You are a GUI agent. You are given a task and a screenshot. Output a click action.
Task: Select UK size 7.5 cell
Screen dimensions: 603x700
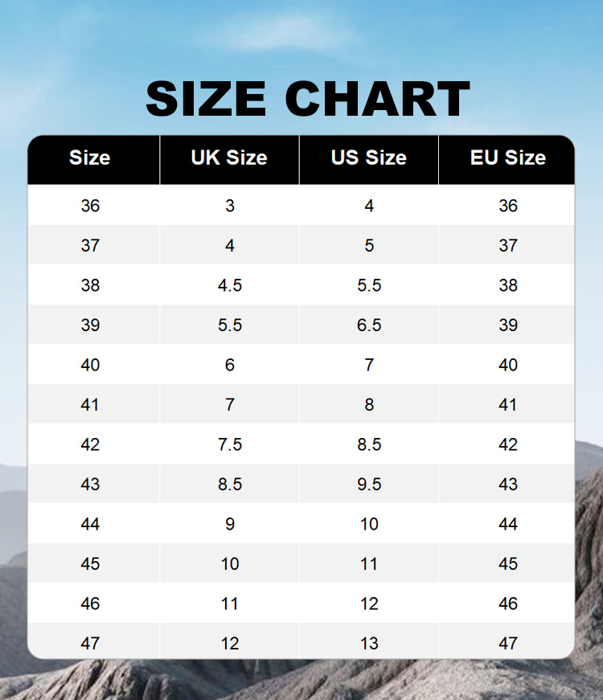tap(230, 444)
